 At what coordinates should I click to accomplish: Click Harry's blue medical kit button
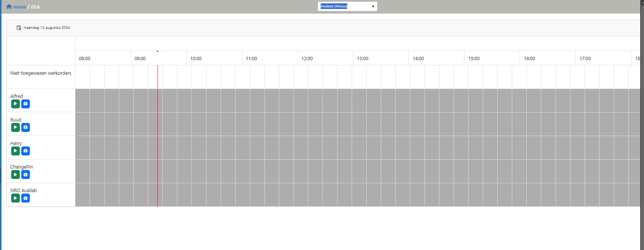pyautogui.click(x=25, y=151)
